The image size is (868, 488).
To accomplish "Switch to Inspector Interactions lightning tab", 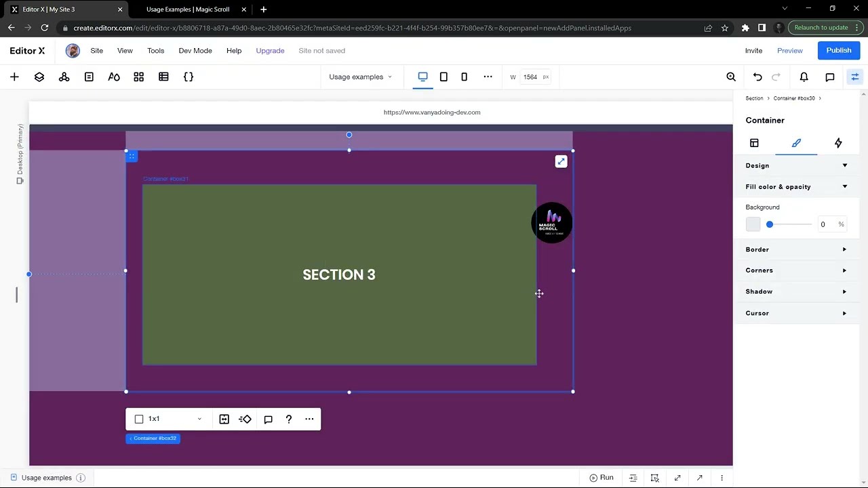I will (x=838, y=143).
